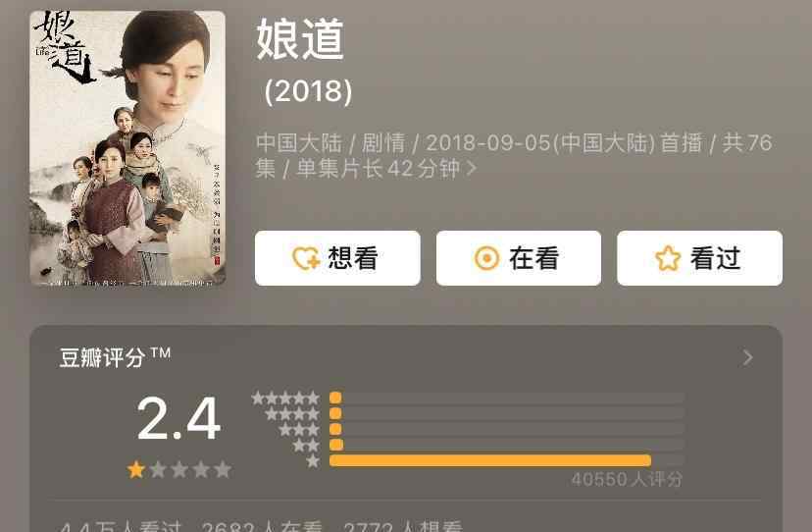The height and width of the screenshot is (532, 812).
Task: Open the 中国大陆 / 剧情 info line
Action: (x=514, y=155)
